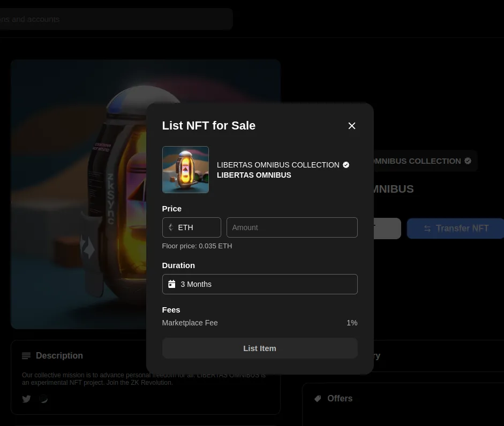Click the Offers tag icon

click(x=318, y=399)
